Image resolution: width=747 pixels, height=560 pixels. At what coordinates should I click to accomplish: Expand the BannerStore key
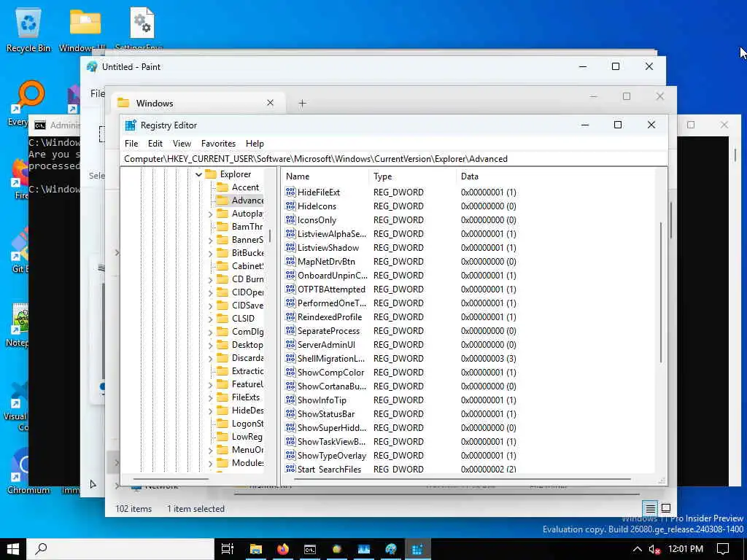[210, 241]
